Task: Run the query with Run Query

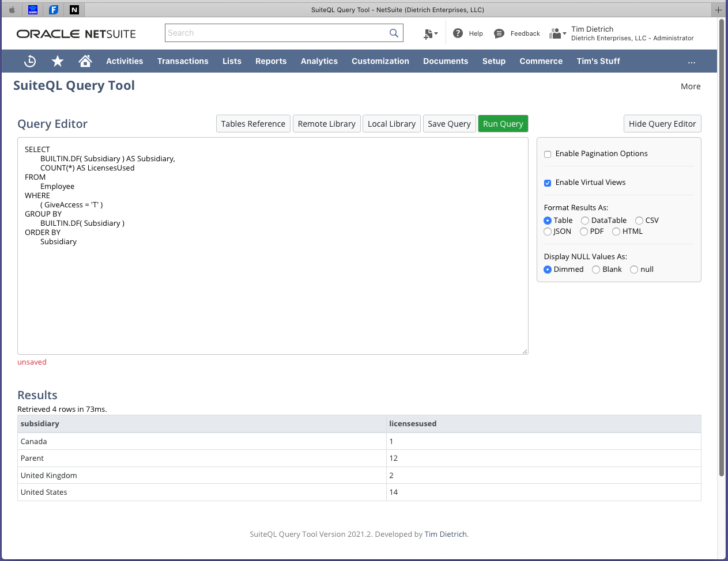Action: coord(503,124)
